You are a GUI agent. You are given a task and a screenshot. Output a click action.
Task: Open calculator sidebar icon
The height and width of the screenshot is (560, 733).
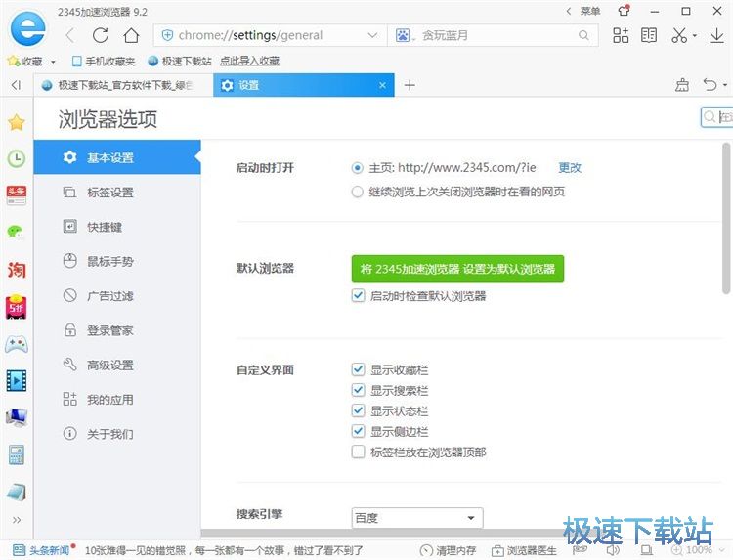point(17,454)
